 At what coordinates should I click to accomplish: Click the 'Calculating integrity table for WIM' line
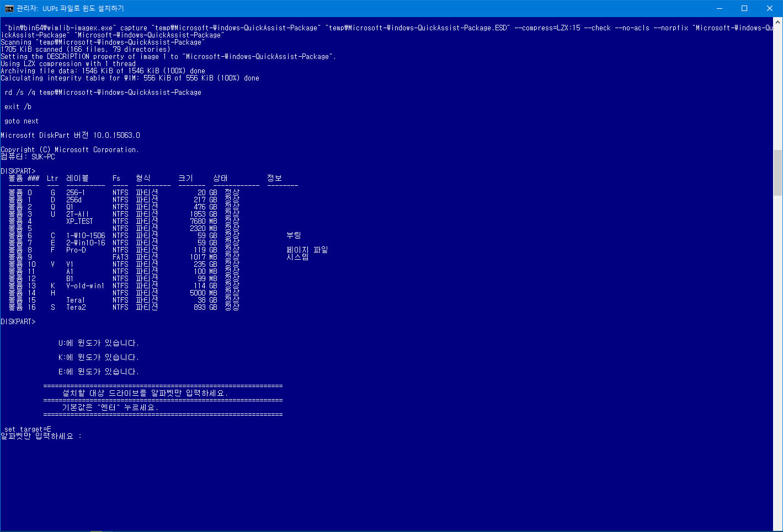130,78
